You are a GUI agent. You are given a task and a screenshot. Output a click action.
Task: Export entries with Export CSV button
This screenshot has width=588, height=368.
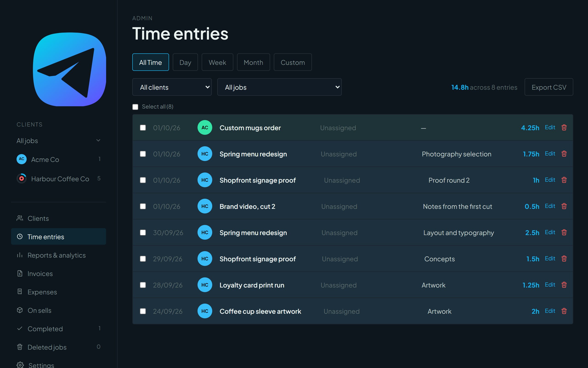(x=549, y=87)
